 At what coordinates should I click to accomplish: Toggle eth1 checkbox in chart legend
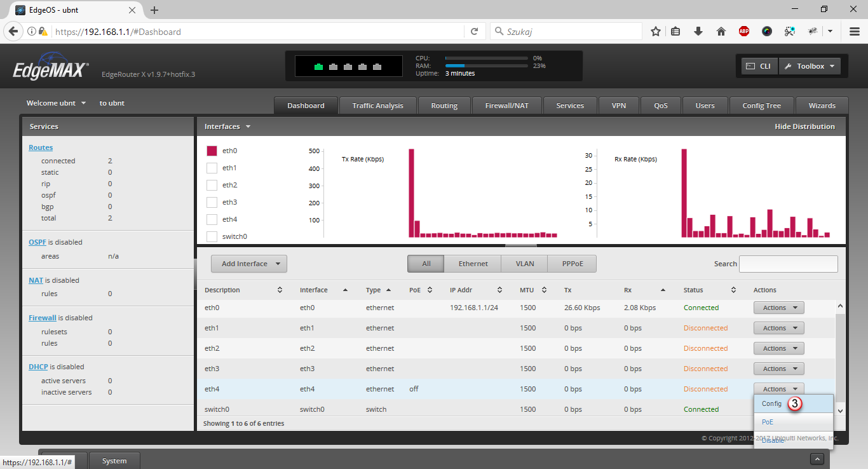coord(212,168)
